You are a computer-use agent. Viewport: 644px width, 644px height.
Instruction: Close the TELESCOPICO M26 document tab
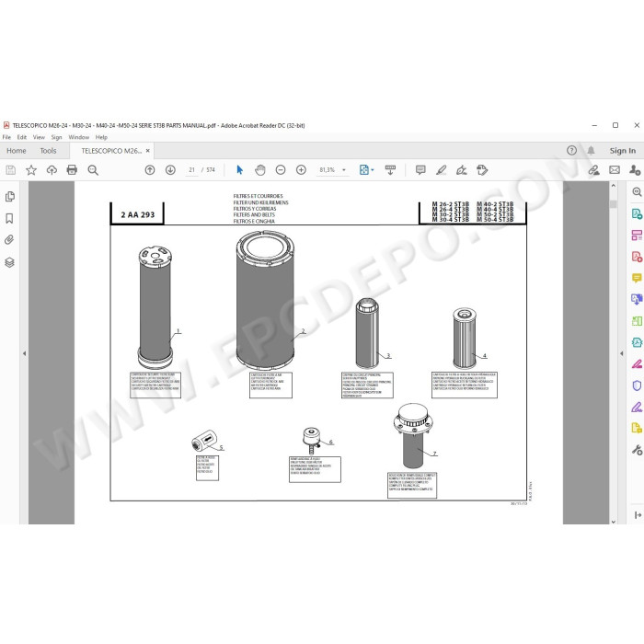click(148, 151)
